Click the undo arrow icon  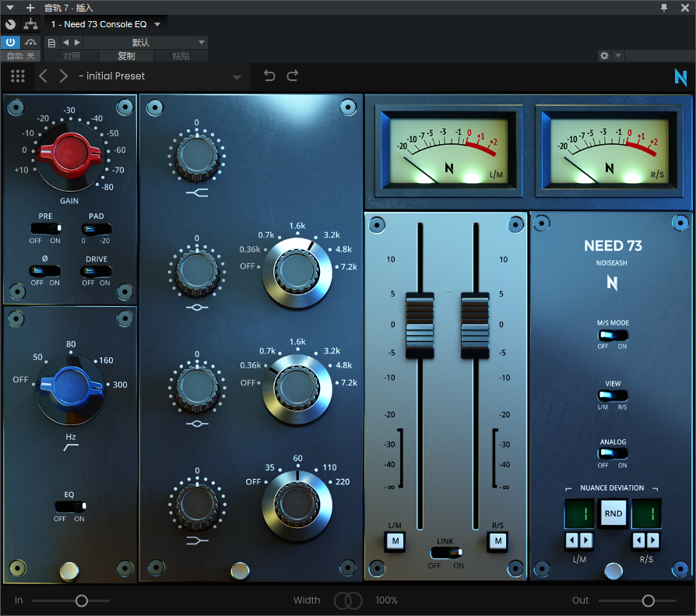[269, 76]
